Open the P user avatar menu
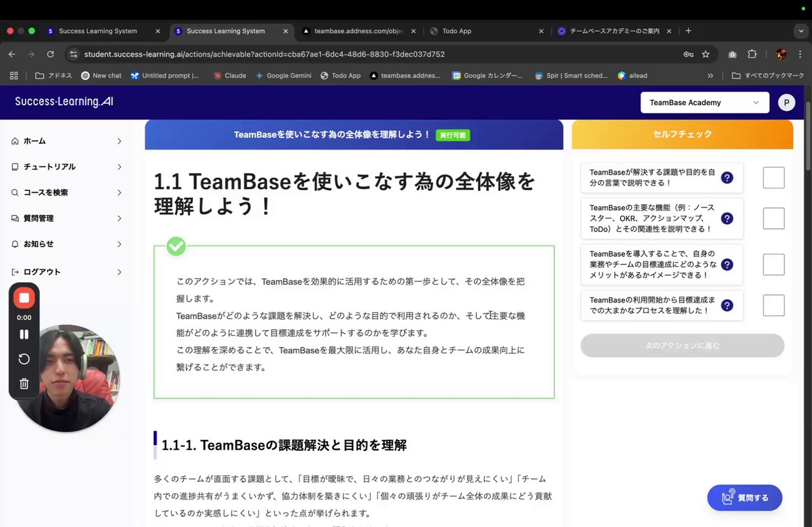This screenshot has height=527, width=812. [787, 103]
